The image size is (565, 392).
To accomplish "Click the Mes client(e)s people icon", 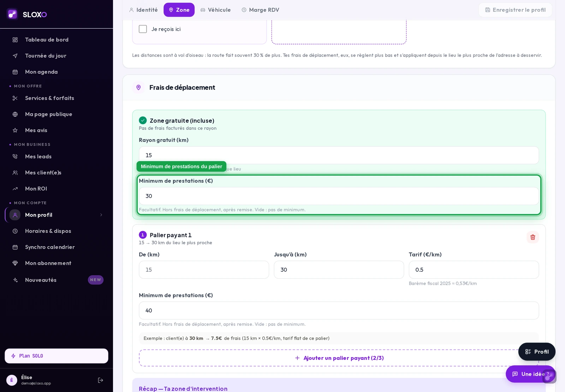I will (15, 173).
